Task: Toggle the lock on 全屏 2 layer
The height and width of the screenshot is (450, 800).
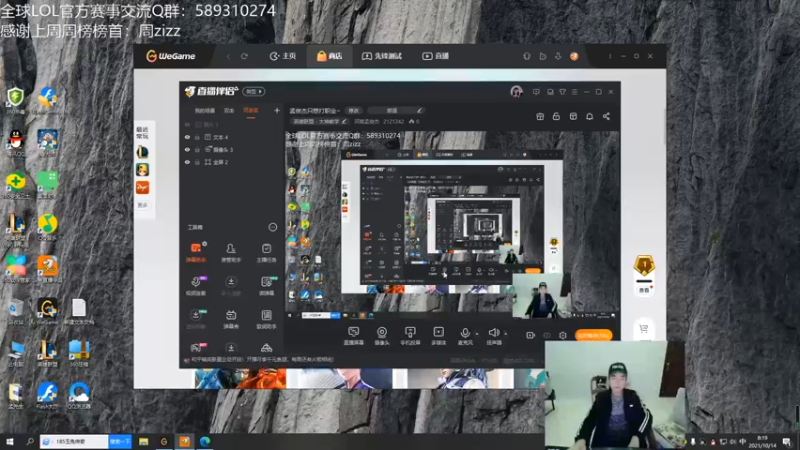Action: point(197,162)
